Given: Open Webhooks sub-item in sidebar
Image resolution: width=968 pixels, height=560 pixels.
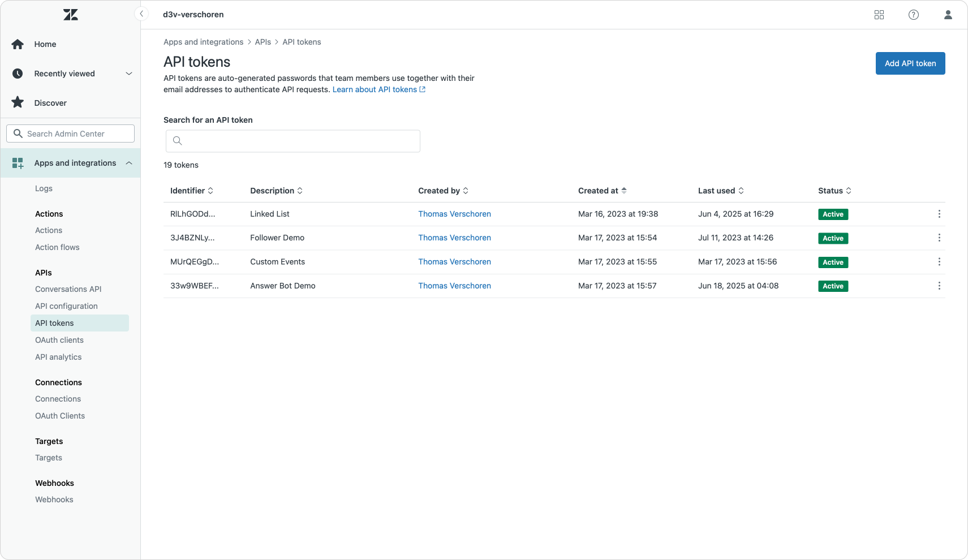Looking at the screenshot, I should (54, 499).
